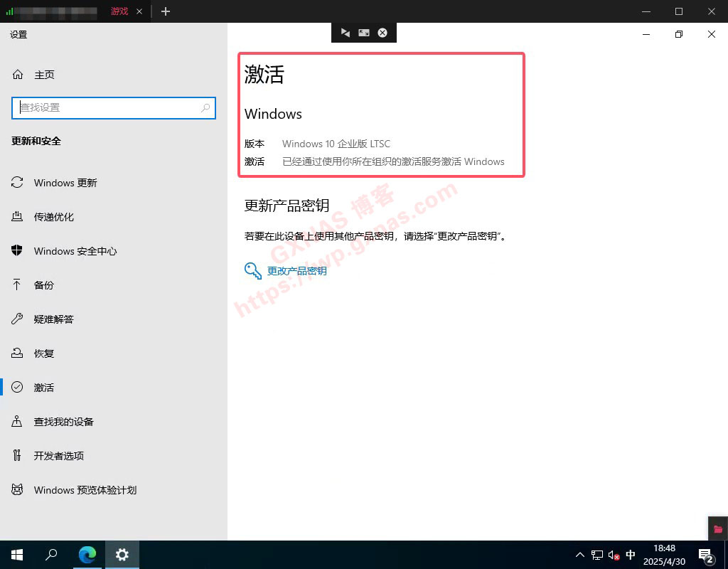Click the fullscreen icon in the remote toolbar
728x569 pixels.
click(x=364, y=33)
